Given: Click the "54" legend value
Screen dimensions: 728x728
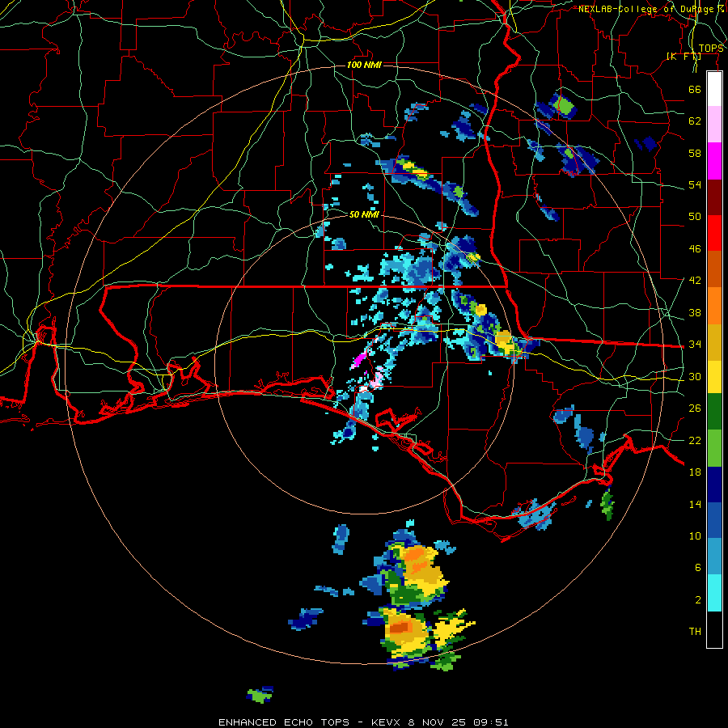Looking at the screenshot, I should pos(695,184).
